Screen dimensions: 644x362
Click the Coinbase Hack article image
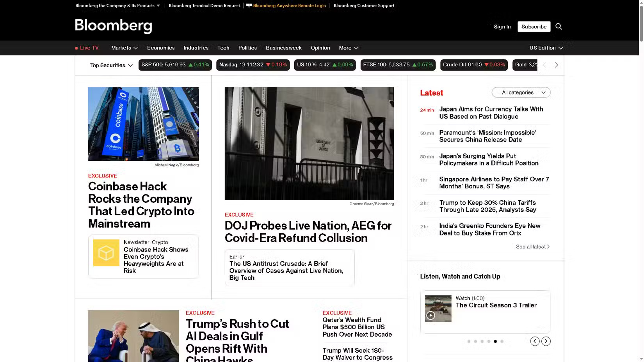point(143,124)
